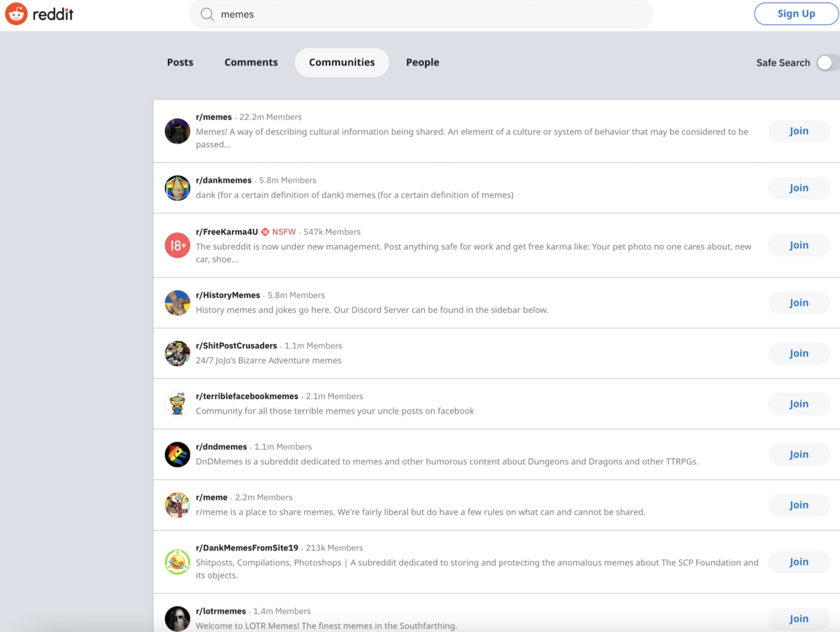Click the search magnifier icon

(x=207, y=14)
